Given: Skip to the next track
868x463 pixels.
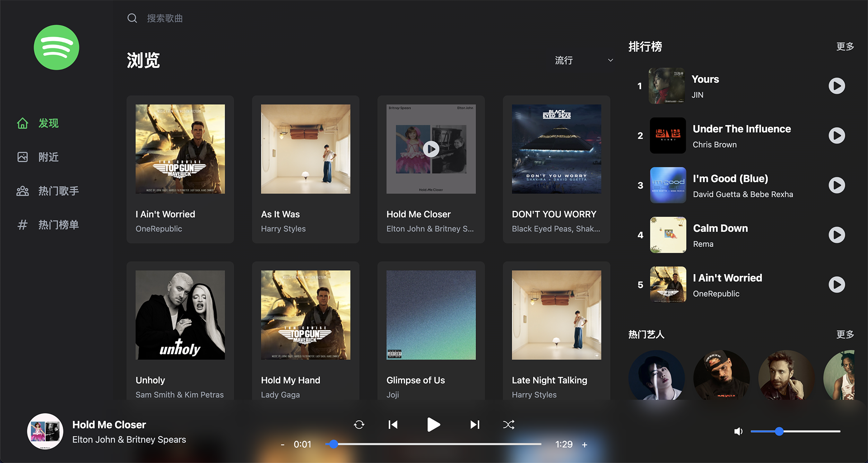Looking at the screenshot, I should click(x=475, y=425).
